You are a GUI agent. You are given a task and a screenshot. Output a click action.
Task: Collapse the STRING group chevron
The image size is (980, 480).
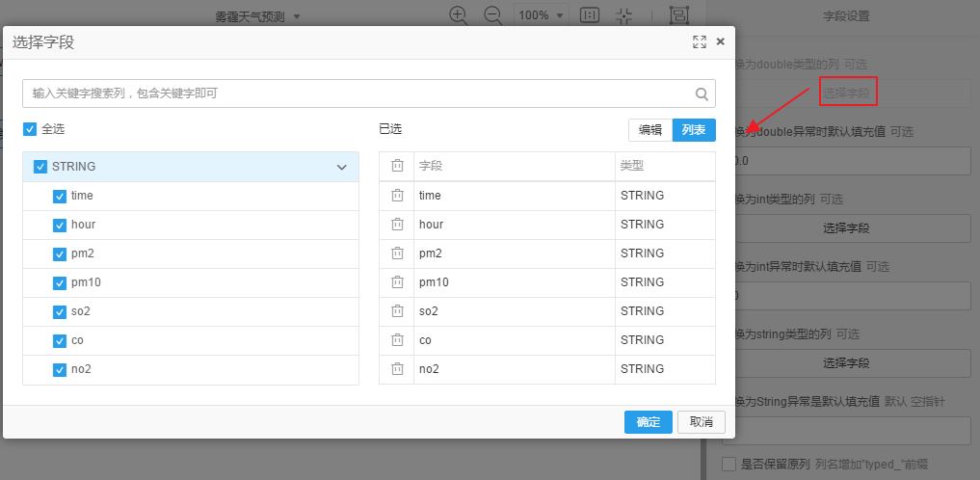[x=342, y=167]
